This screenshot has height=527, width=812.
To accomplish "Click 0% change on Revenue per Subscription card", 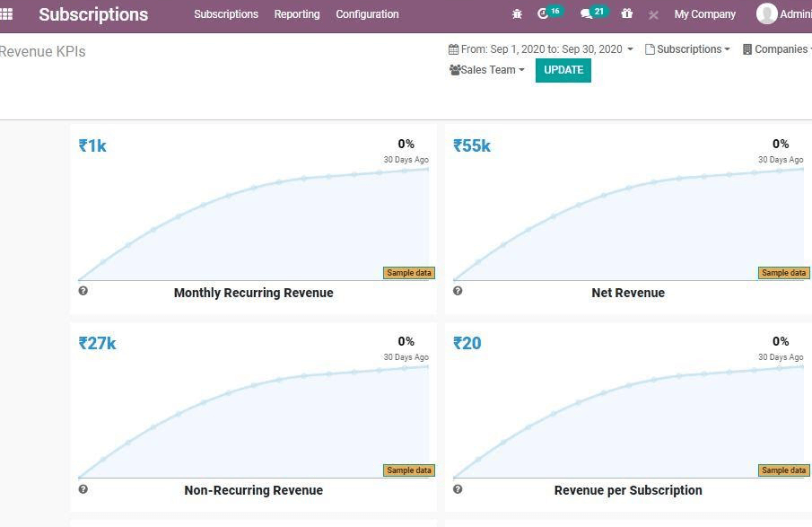I will click(781, 341).
